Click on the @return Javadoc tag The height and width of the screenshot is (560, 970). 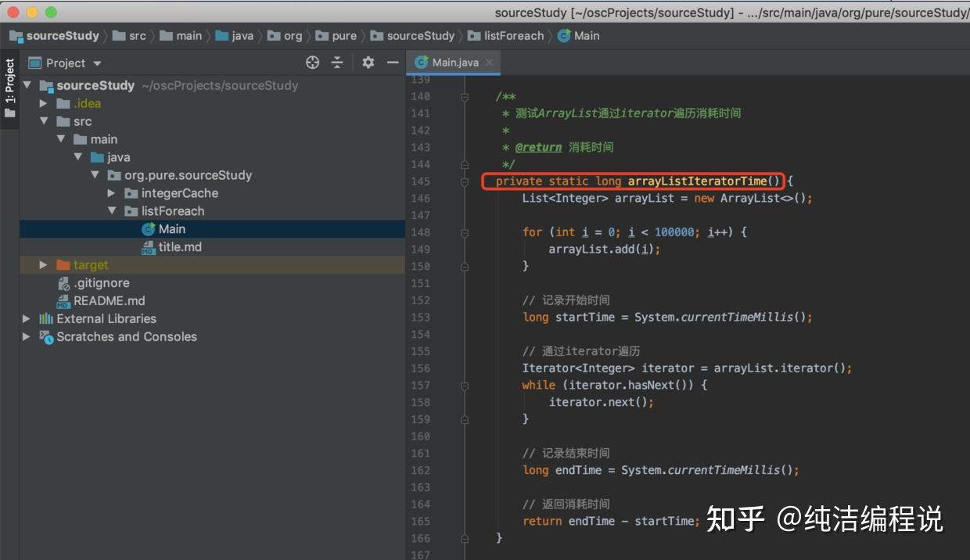coord(538,147)
